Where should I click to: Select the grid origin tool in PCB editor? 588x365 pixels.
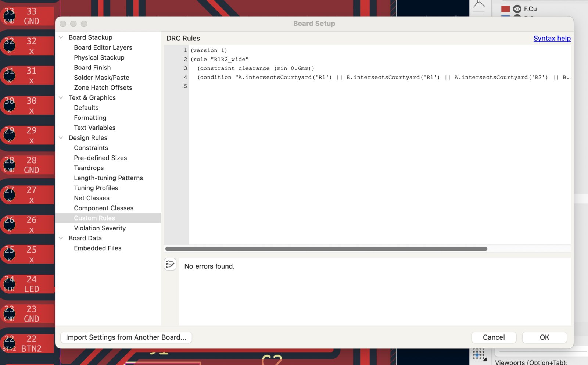pos(479,355)
